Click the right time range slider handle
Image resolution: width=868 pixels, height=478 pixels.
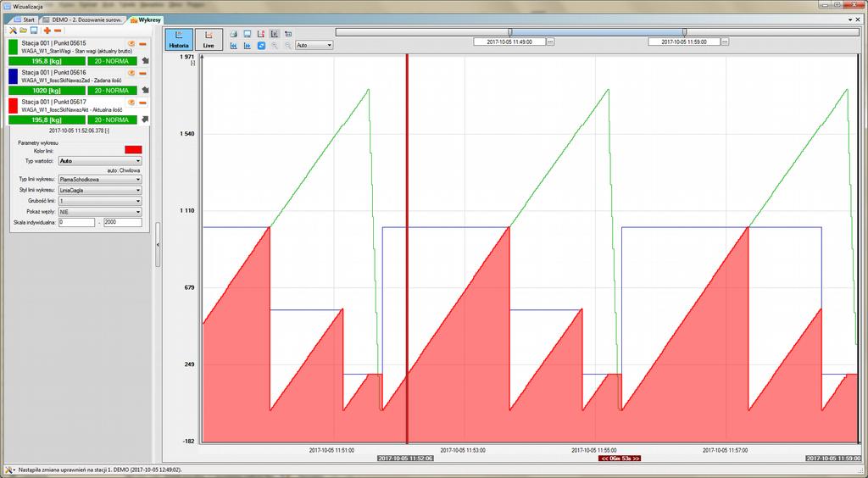coord(684,32)
